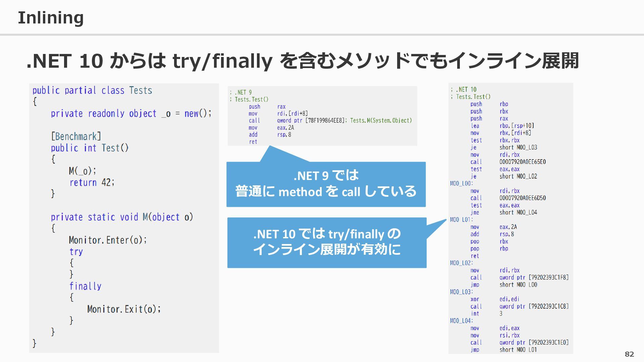Viewport: 644px width, 362px height.
Task: Click the Monitor.Exit(o); code line
Action: click(124, 309)
